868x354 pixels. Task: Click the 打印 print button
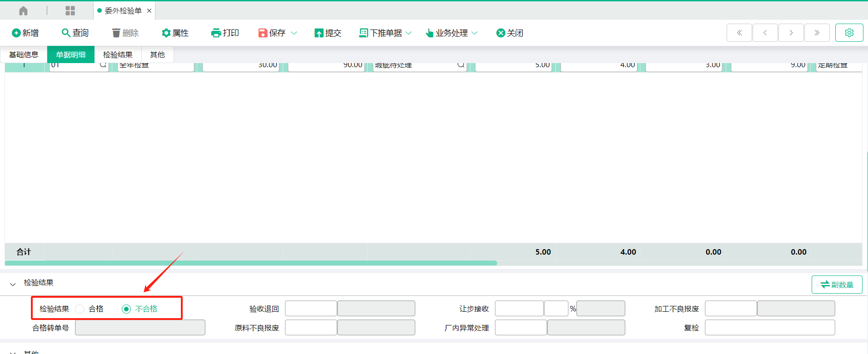point(225,33)
